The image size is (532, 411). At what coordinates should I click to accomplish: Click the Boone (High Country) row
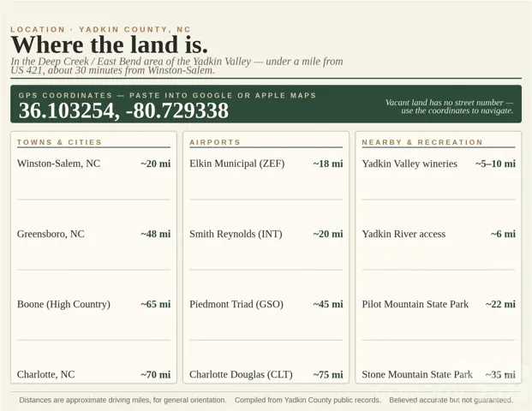pyautogui.click(x=93, y=304)
